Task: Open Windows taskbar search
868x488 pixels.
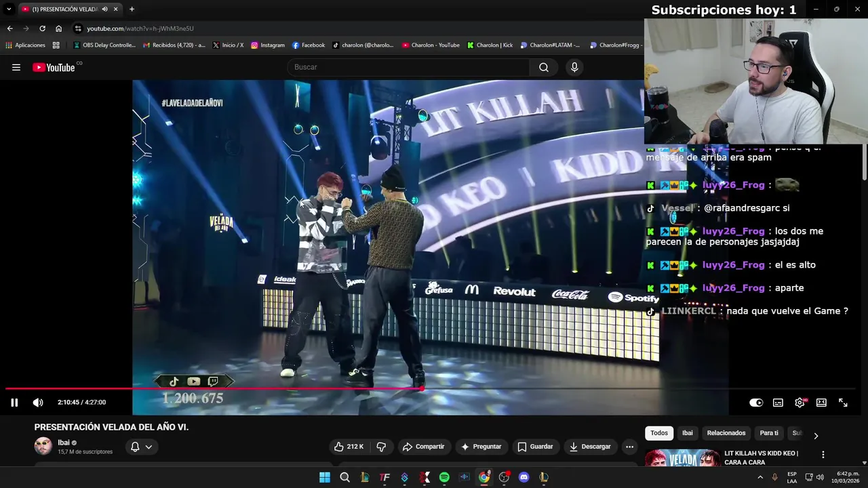Action: (344, 477)
